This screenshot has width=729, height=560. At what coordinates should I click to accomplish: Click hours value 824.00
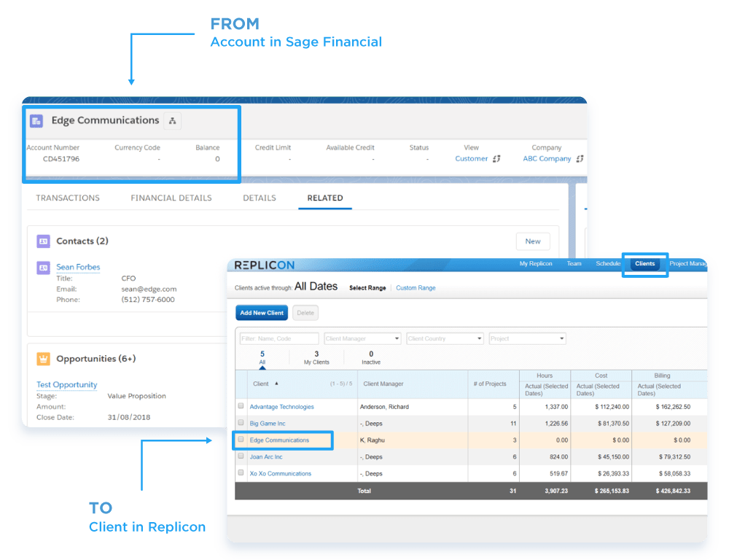coord(558,456)
